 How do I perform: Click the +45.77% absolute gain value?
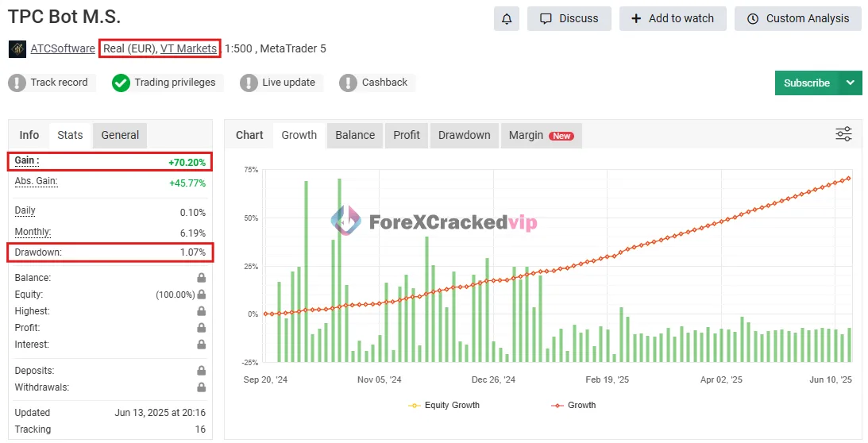point(187,183)
